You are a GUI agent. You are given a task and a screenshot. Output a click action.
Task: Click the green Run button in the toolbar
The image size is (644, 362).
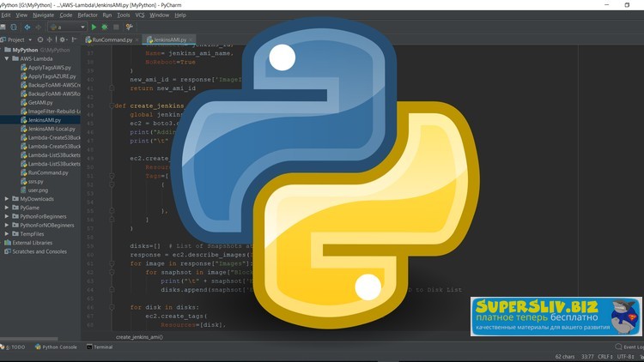click(94, 27)
